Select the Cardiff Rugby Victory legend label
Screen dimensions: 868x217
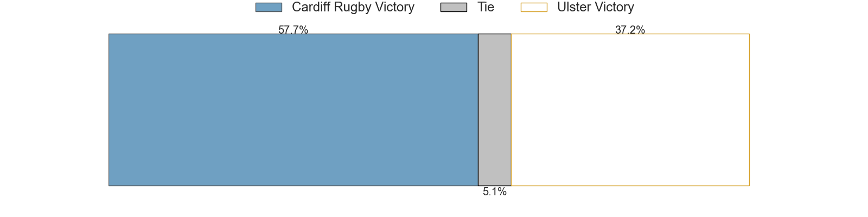pos(353,7)
